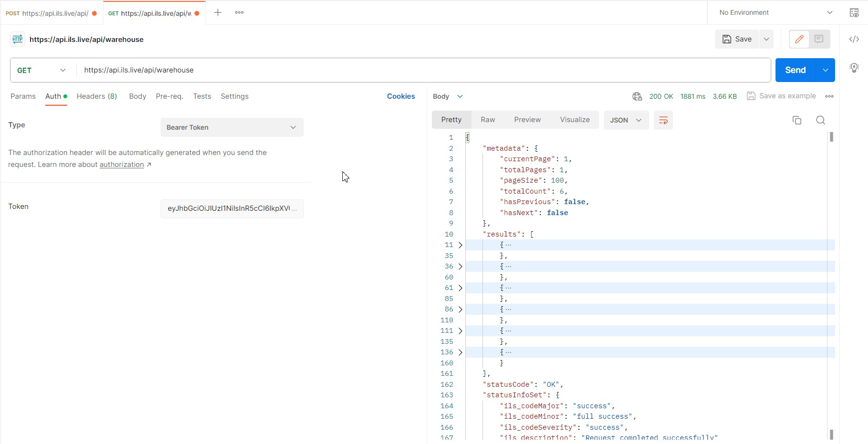Open more actions next to Save as example

[x=830, y=96]
